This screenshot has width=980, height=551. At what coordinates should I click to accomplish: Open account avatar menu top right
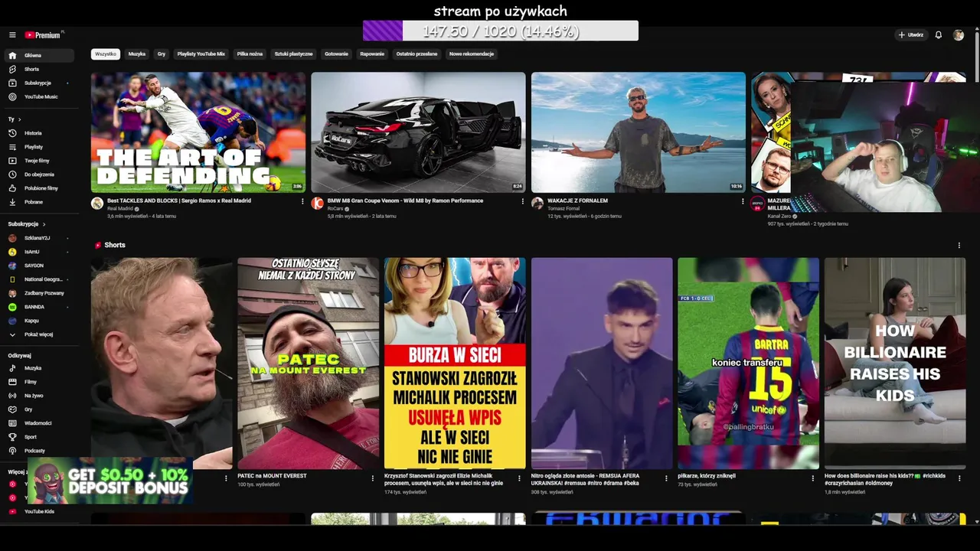click(959, 35)
